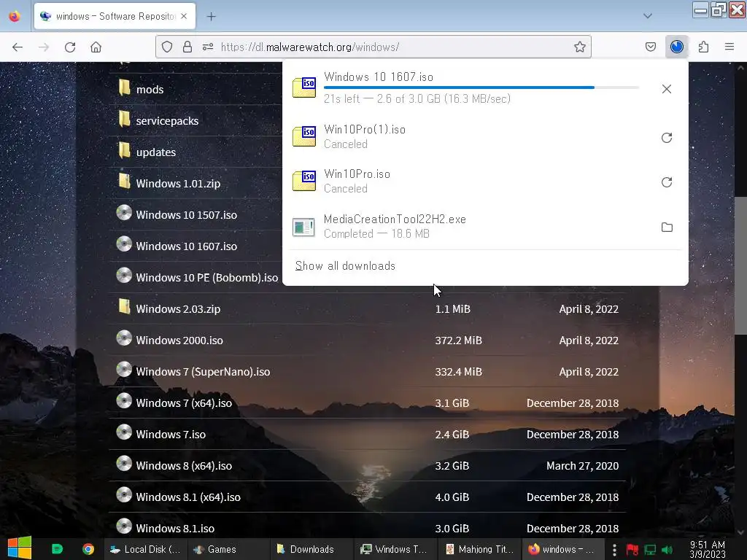Retry the Win10Pro.iso download
This screenshot has height=560, width=747.
[667, 182]
